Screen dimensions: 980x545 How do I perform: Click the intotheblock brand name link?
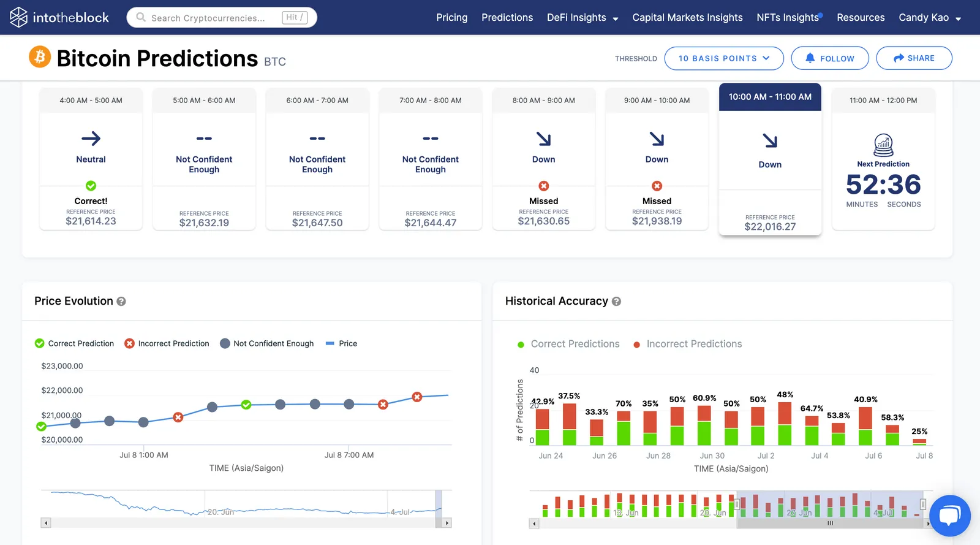70,17
